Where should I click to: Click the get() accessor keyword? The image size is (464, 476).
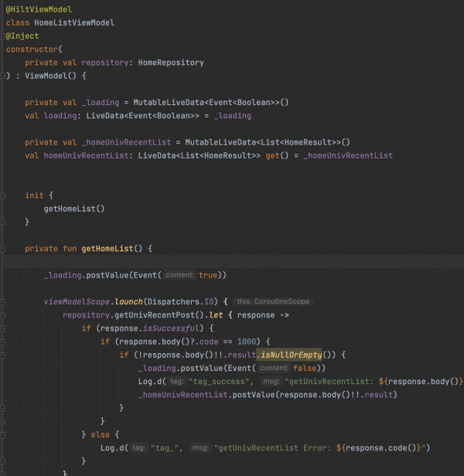click(x=277, y=156)
